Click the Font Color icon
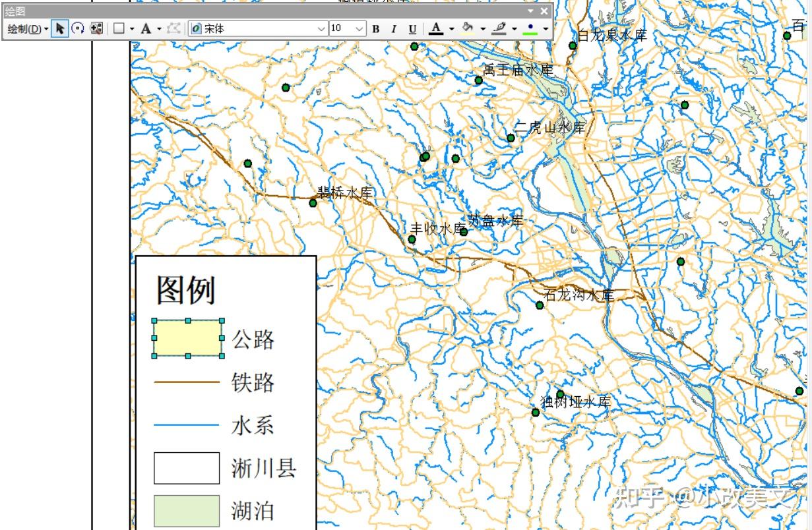812x530 pixels. 435,29
